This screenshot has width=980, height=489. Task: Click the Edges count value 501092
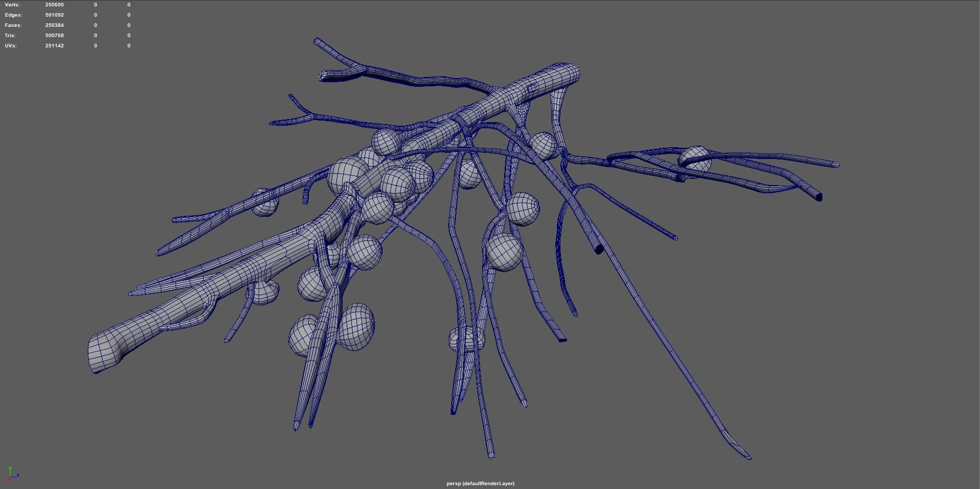(55, 15)
